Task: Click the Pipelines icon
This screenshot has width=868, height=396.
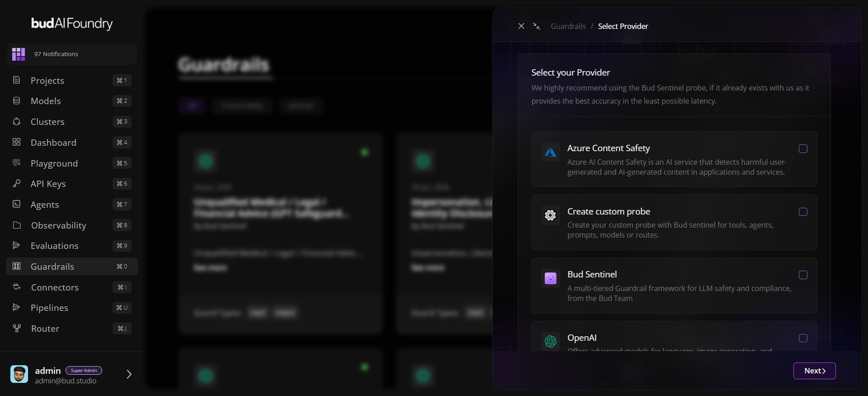Action: coord(17,307)
